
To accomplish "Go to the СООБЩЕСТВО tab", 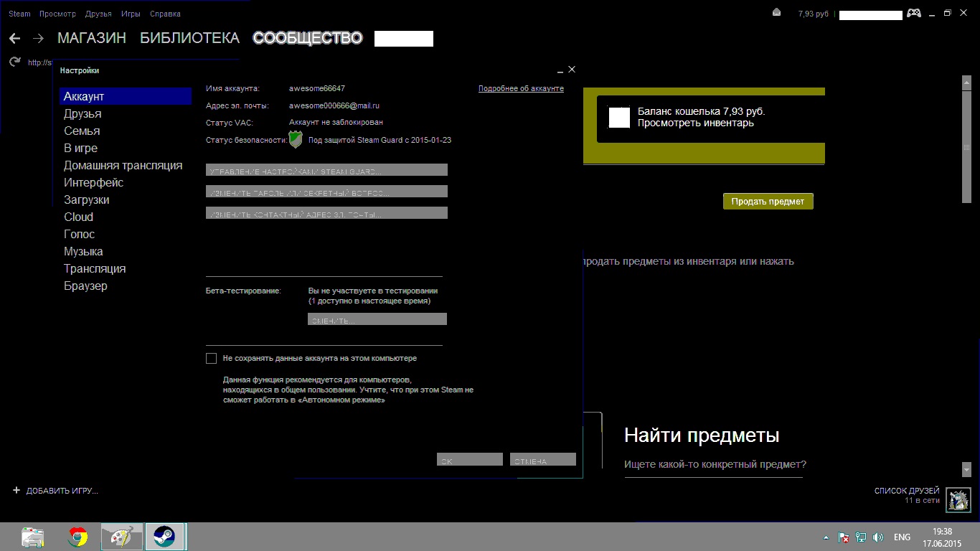I will click(x=308, y=38).
